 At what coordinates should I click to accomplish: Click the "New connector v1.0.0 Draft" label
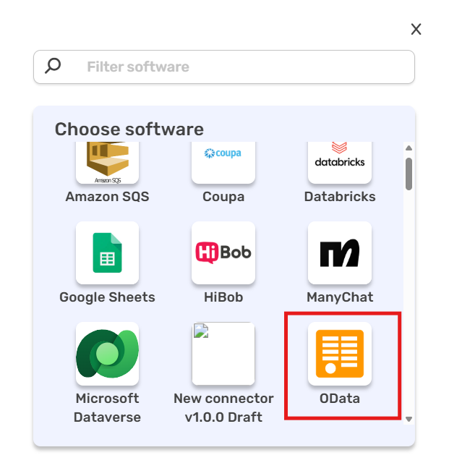click(x=223, y=408)
